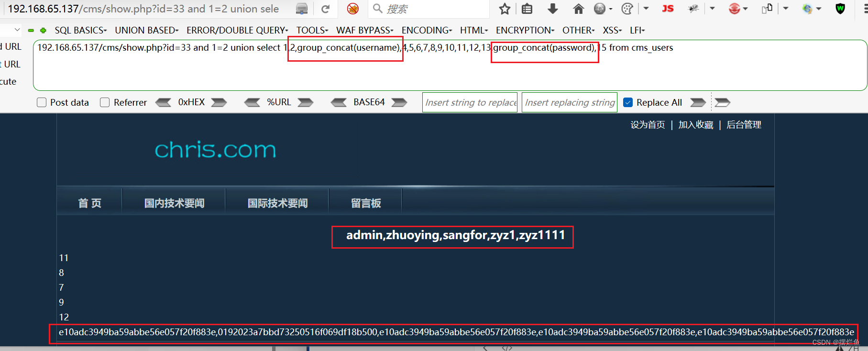Open the bookmarks list icon
The image size is (868, 351).
coord(527,9)
